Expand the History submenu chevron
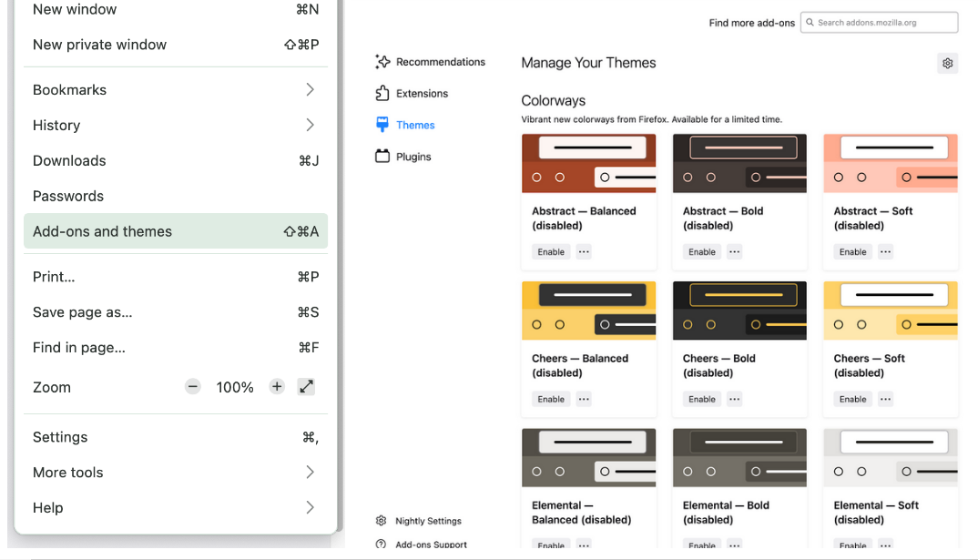 (310, 126)
